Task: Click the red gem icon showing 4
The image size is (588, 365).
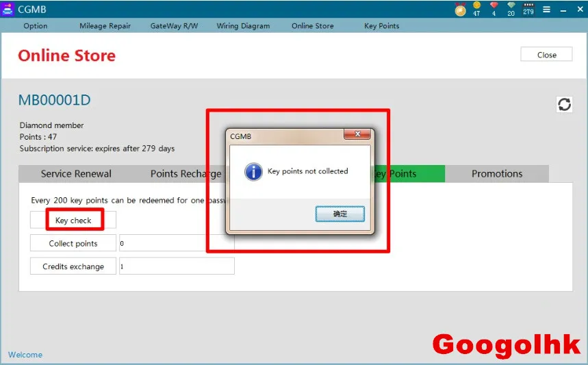Action: (x=494, y=9)
